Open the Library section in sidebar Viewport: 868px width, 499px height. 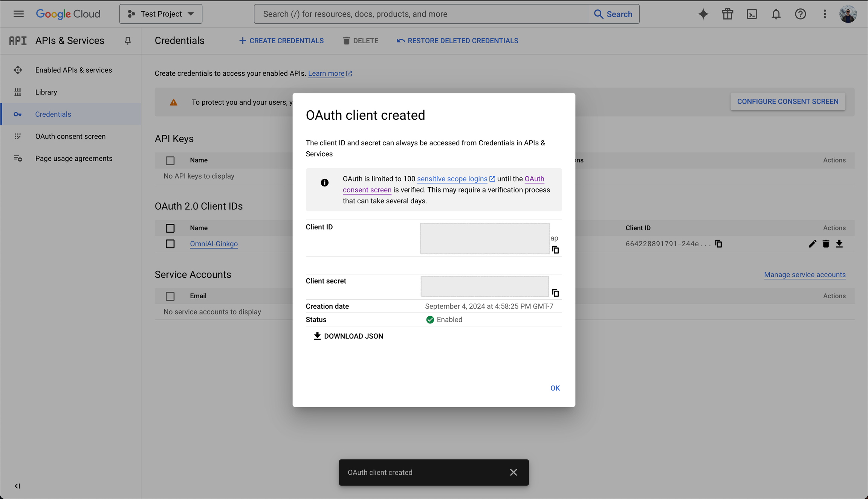tap(46, 92)
